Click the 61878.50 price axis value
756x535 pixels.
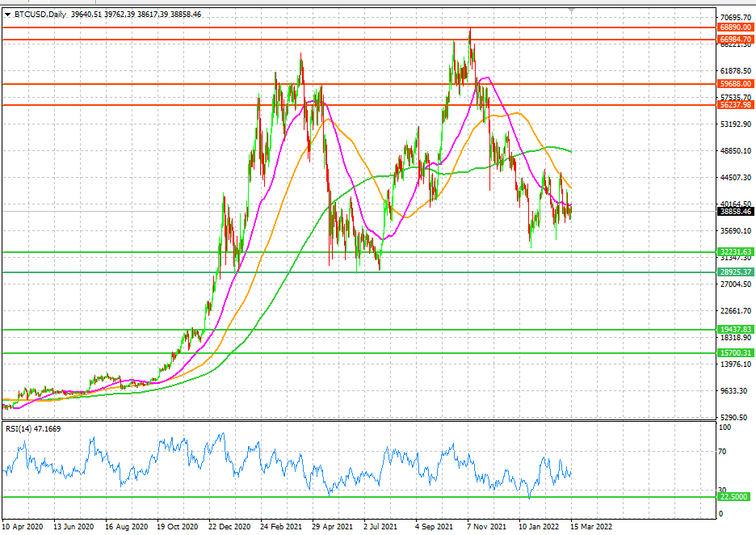click(736, 71)
